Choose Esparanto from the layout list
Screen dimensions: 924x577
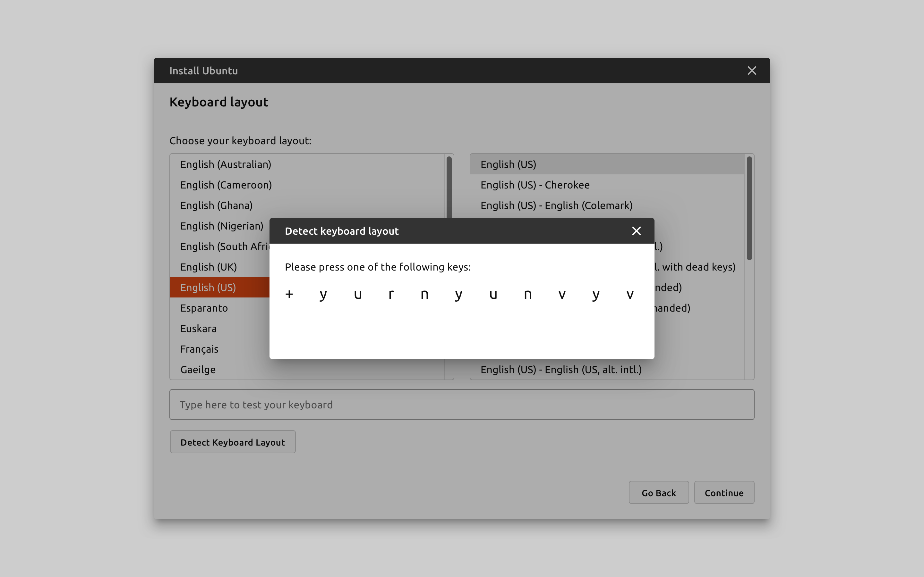(204, 308)
